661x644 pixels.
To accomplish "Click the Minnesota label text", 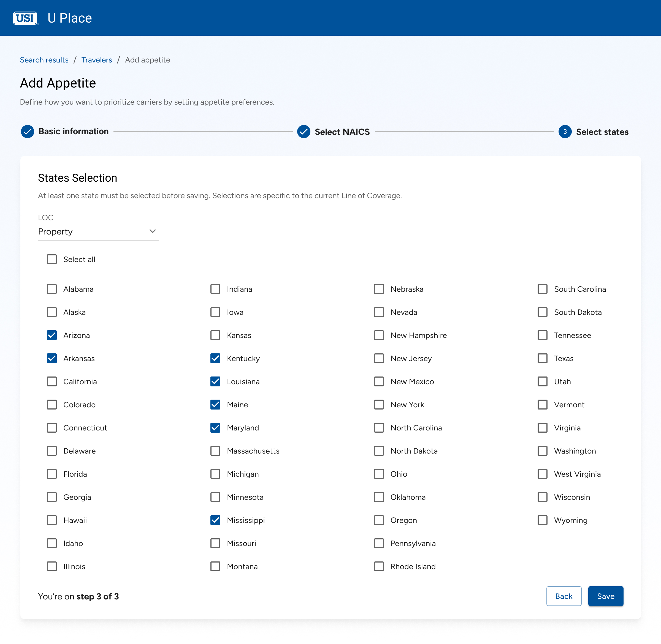I will coord(245,497).
